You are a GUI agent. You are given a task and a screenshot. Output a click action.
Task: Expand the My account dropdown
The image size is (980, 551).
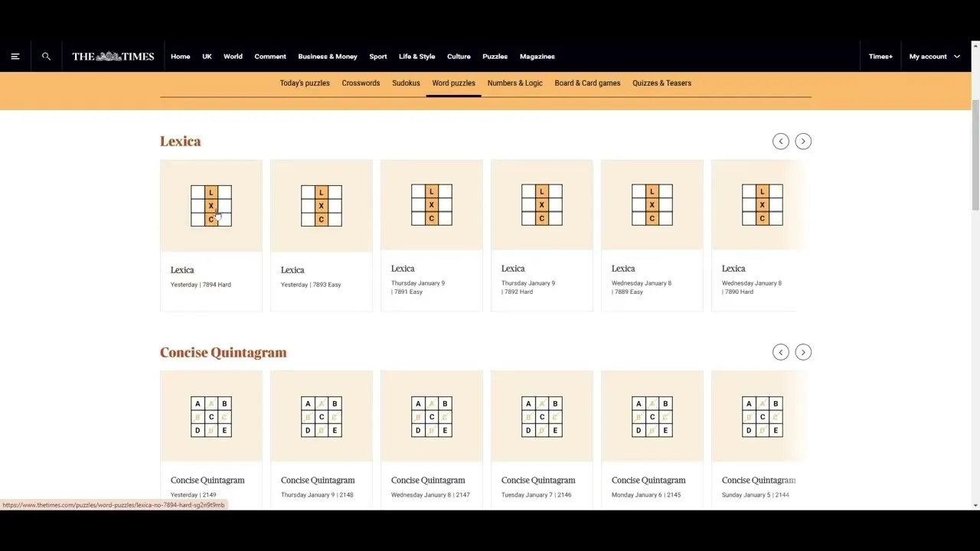coord(934,57)
